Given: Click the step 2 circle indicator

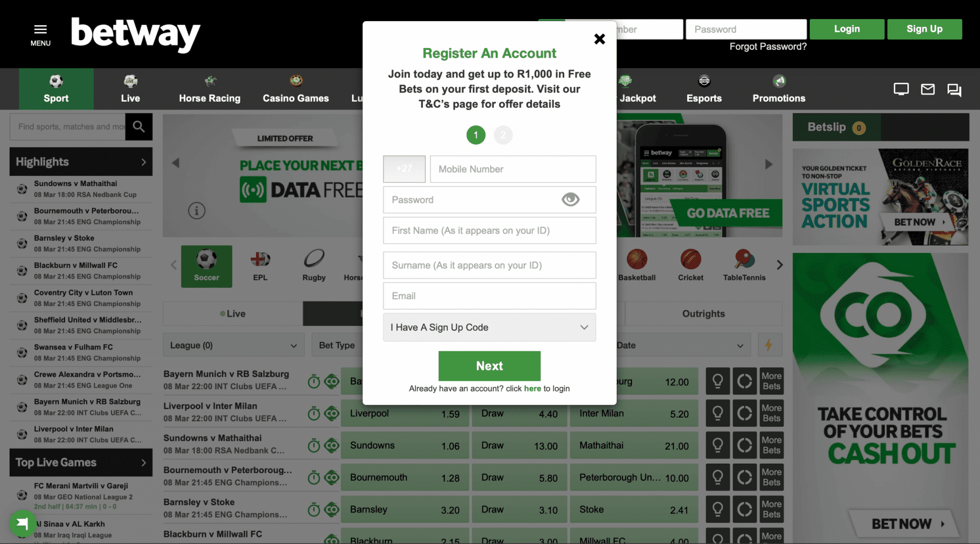Looking at the screenshot, I should tap(503, 134).
